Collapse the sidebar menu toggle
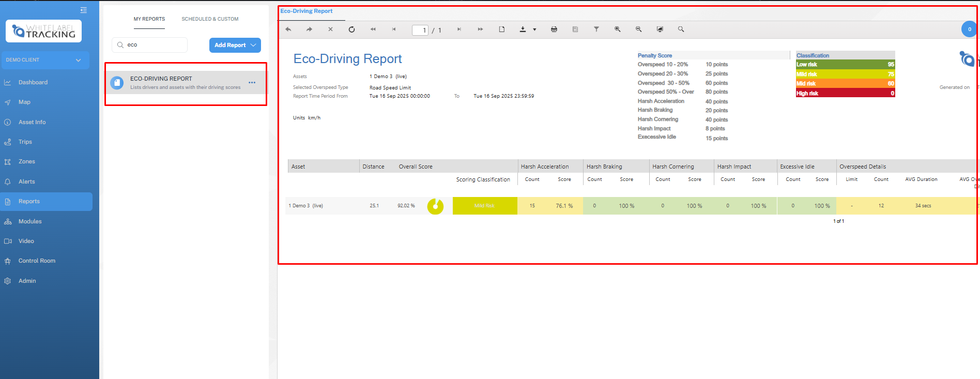 [x=84, y=10]
